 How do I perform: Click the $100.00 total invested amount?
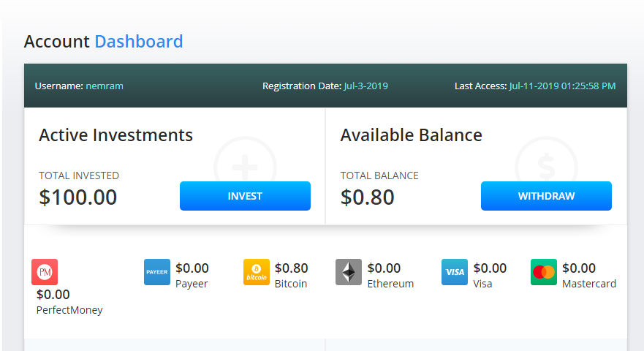coord(77,197)
